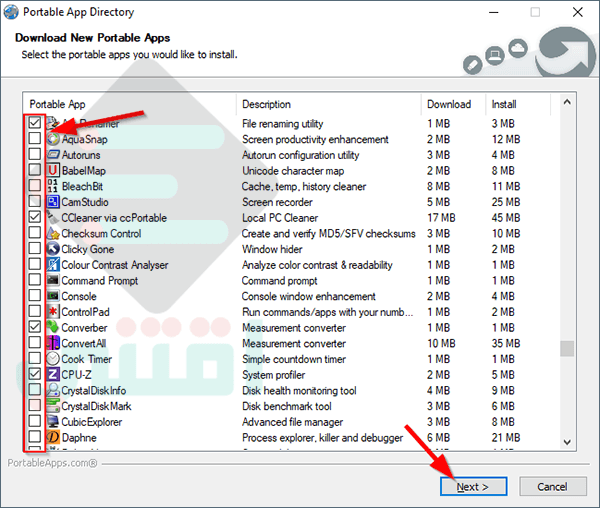
Task: Sort by Download column header
Action: click(x=453, y=104)
